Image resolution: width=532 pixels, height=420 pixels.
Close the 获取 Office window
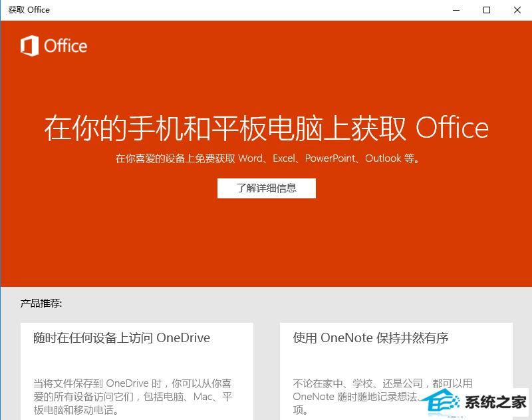(517, 10)
